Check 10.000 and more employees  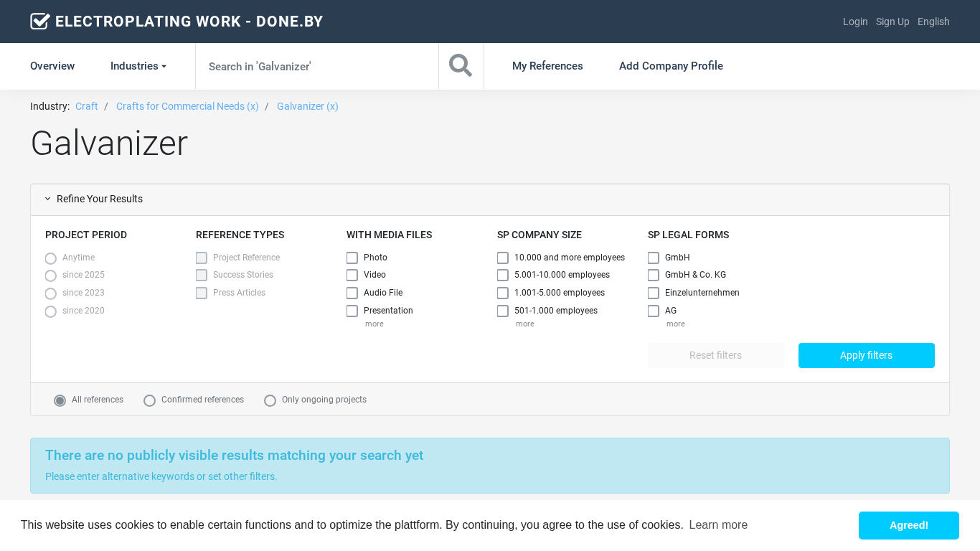click(503, 258)
